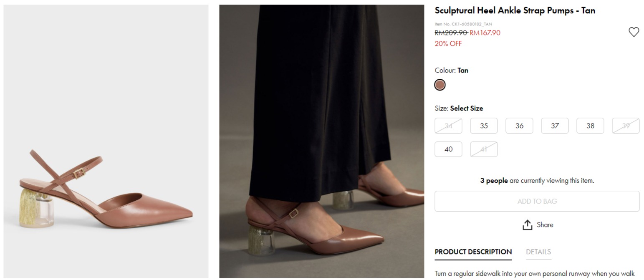This screenshot has height=280, width=644.
Task: Open the model wearing pumps photo
Action: point(321,141)
